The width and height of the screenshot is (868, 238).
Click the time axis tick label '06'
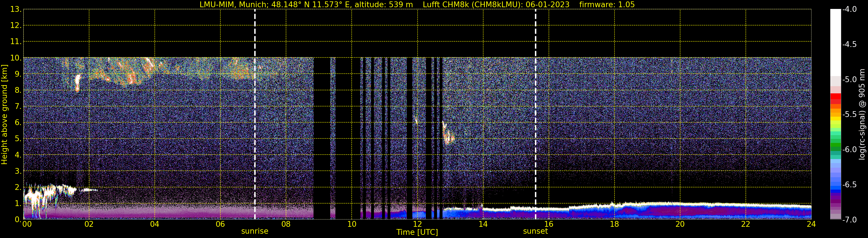click(220, 224)
